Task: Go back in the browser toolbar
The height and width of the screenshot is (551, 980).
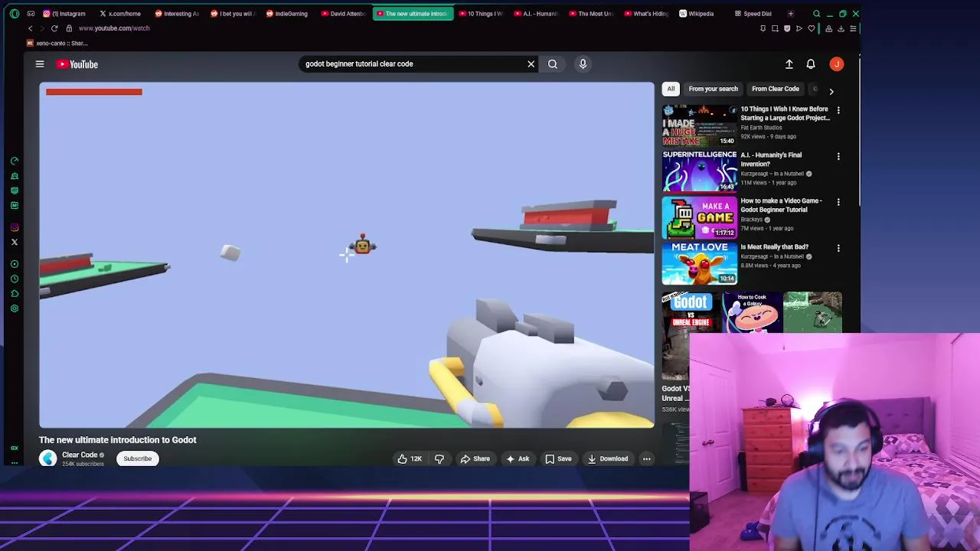Action: 31,28
